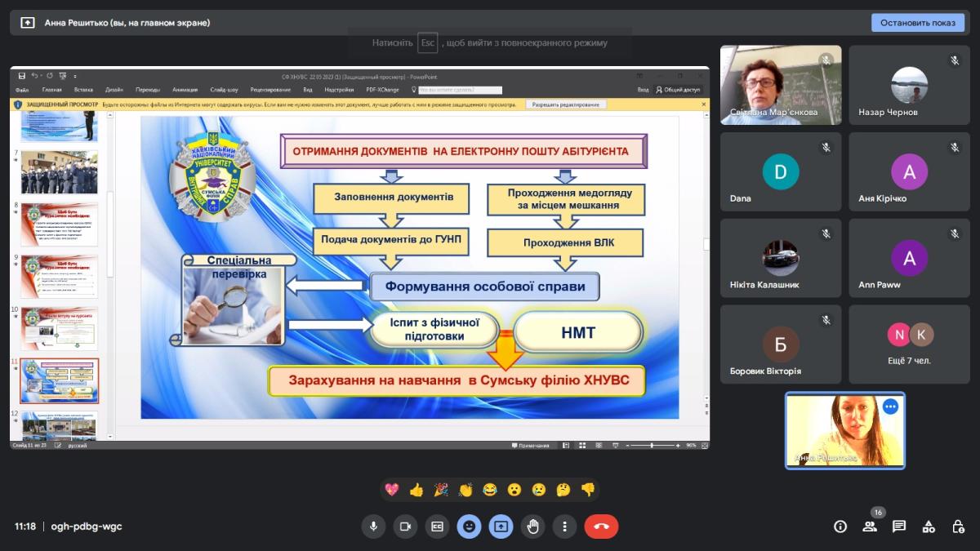Click 'Разрешить редактирование' button
The height and width of the screenshot is (551, 980).
566,104
